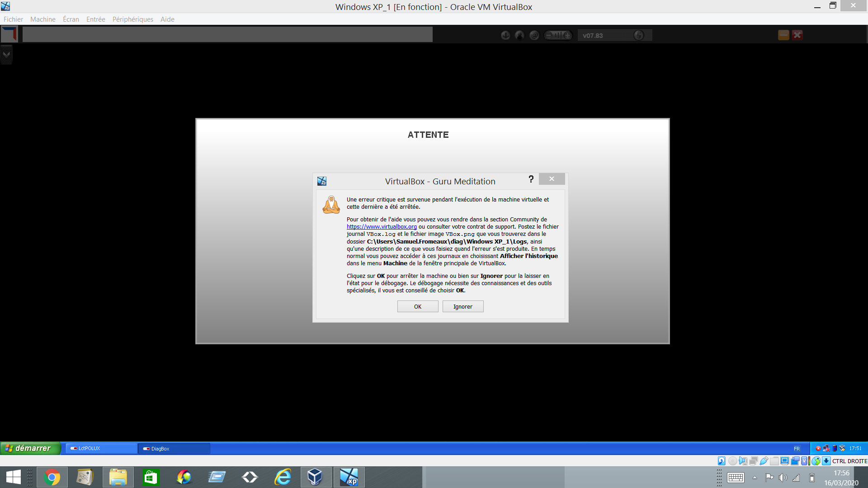Open the https://www.virtualbox.org link
868x488 pixels.
pyautogui.click(x=382, y=227)
